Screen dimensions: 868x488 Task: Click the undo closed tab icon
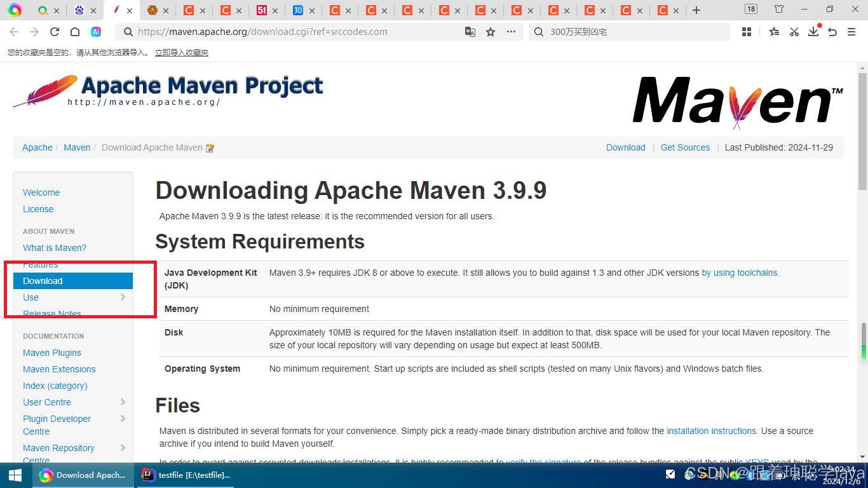(832, 32)
